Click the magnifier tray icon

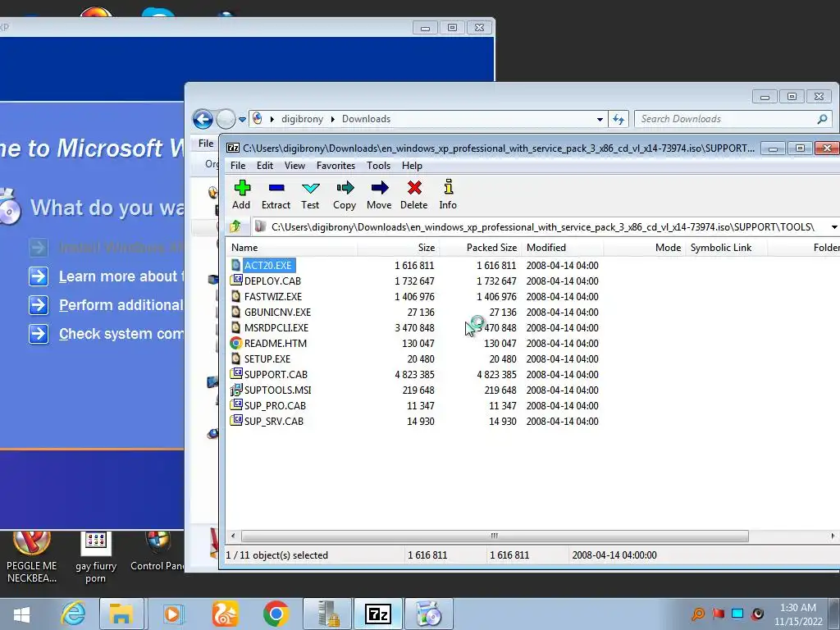698,614
